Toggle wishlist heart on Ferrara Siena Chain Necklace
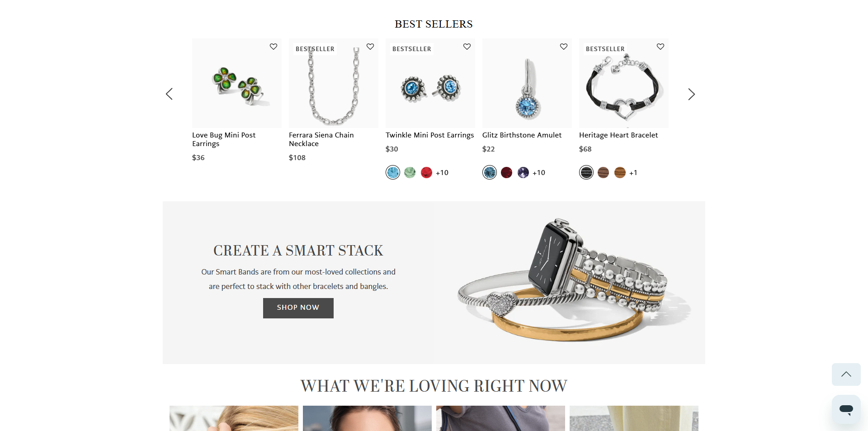The height and width of the screenshot is (431, 868). [x=370, y=47]
